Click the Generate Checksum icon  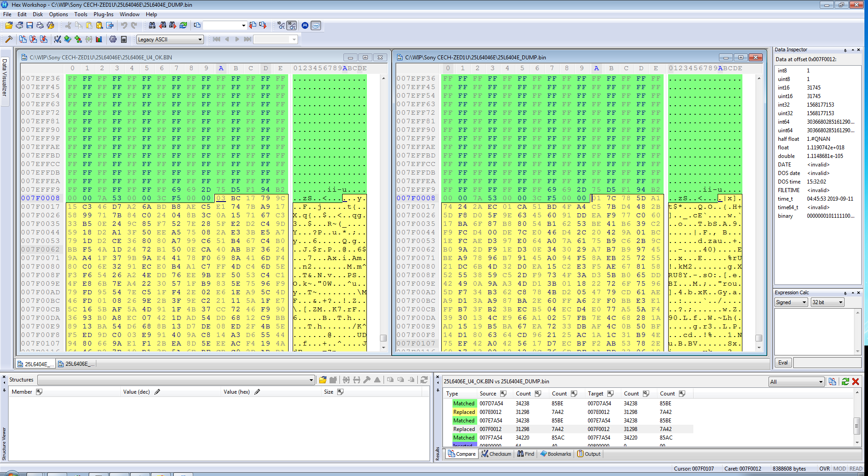58,40
